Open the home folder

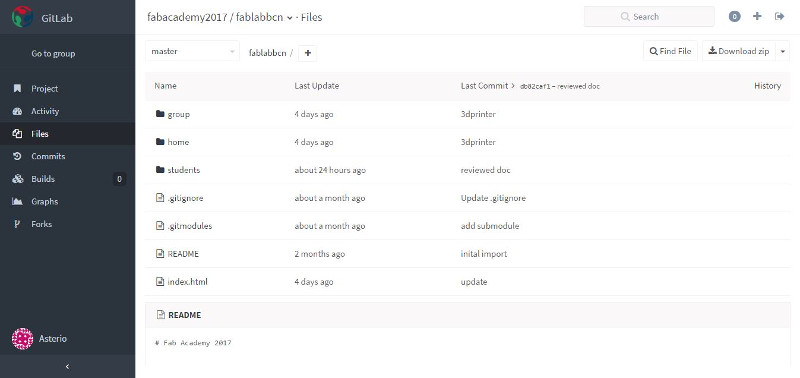(178, 142)
